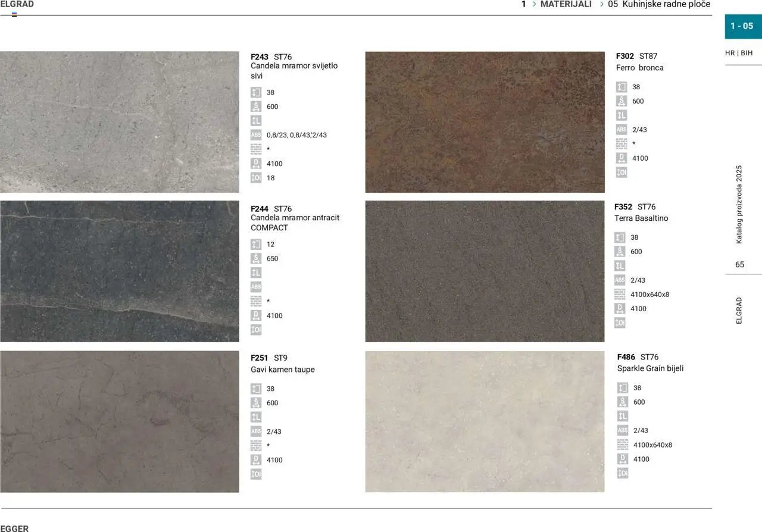Select the 1 - 05 section tab
This screenshot has width=762, height=532.
click(742, 26)
